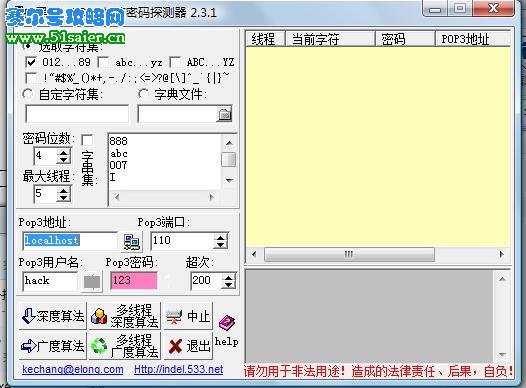Increase the Pop3端口 port number
Screen dimensions: 526x388
[220, 237]
